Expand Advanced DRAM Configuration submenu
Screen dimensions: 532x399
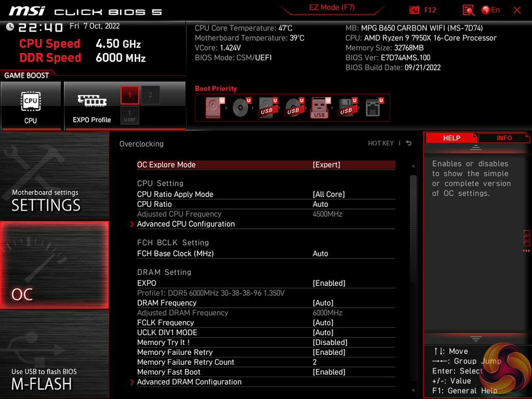(189, 382)
